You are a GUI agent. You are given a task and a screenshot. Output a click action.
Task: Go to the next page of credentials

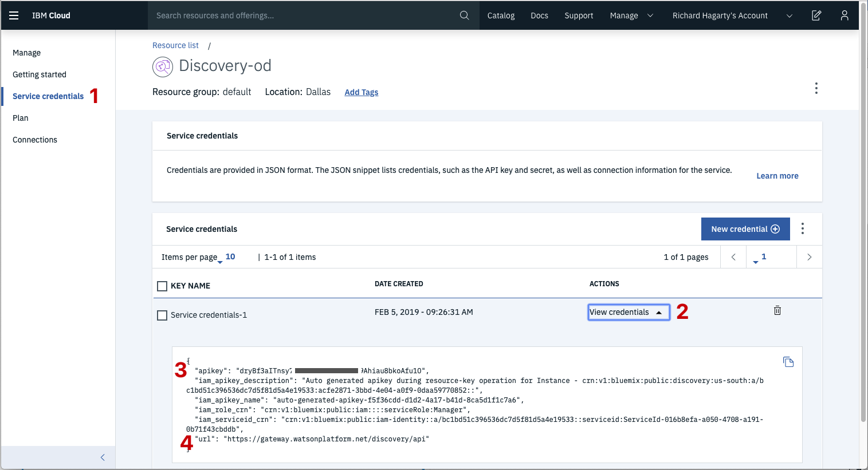coord(809,257)
